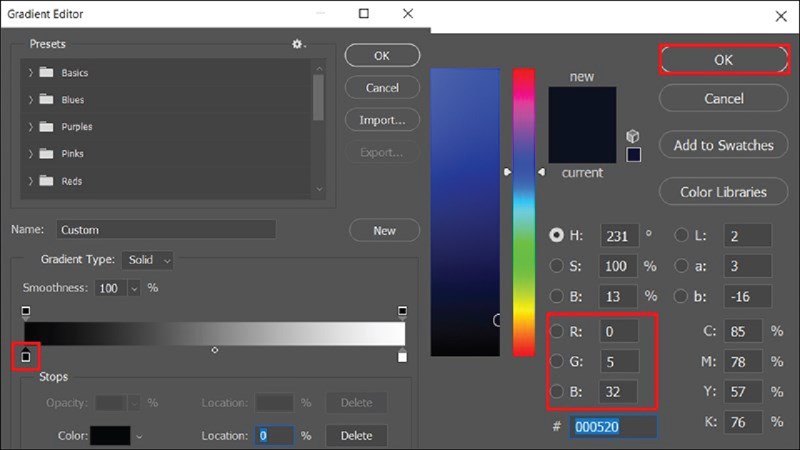Select the black color stop below gradient

click(26, 356)
